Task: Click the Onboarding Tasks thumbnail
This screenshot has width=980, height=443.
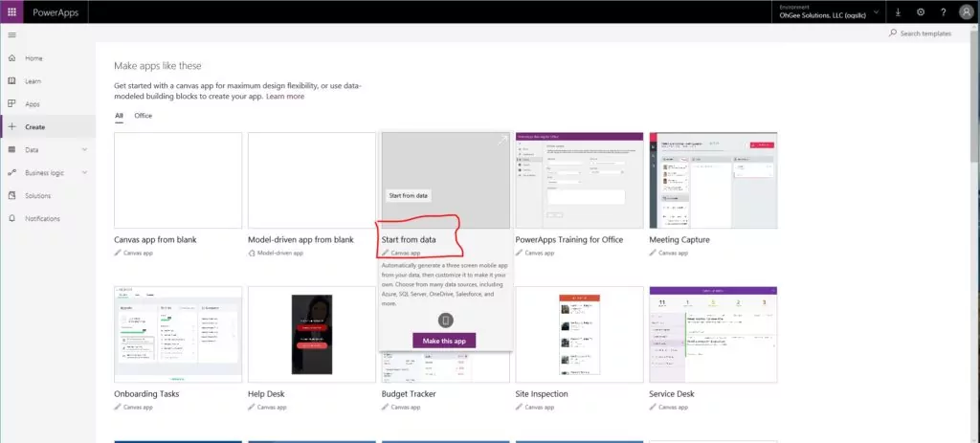Action: pos(178,334)
